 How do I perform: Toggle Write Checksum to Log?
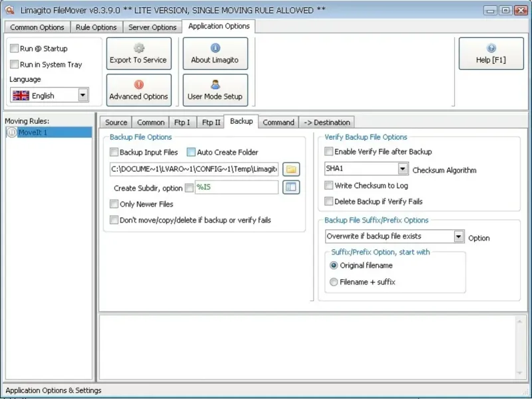click(329, 186)
